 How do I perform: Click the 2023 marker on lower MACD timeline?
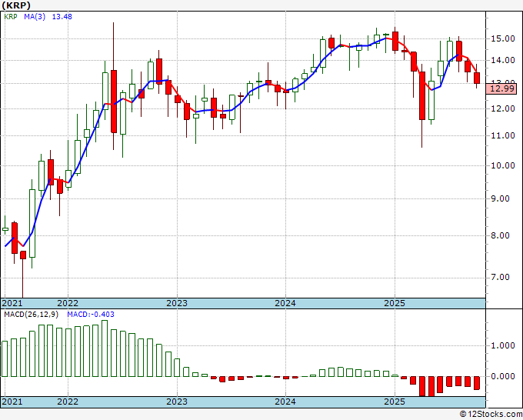[177, 402]
